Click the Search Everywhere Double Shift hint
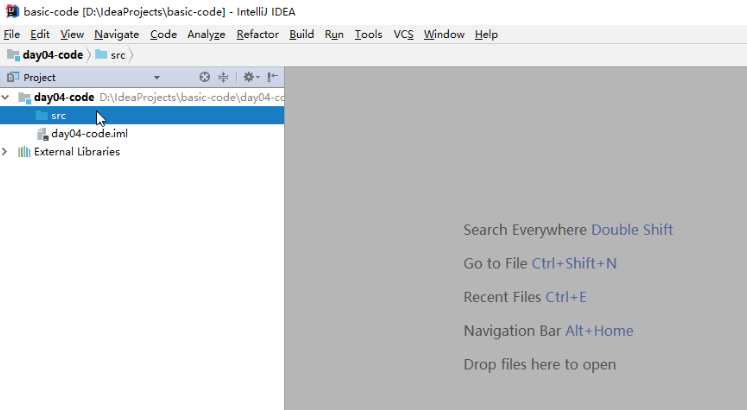The height and width of the screenshot is (410, 747). point(568,230)
